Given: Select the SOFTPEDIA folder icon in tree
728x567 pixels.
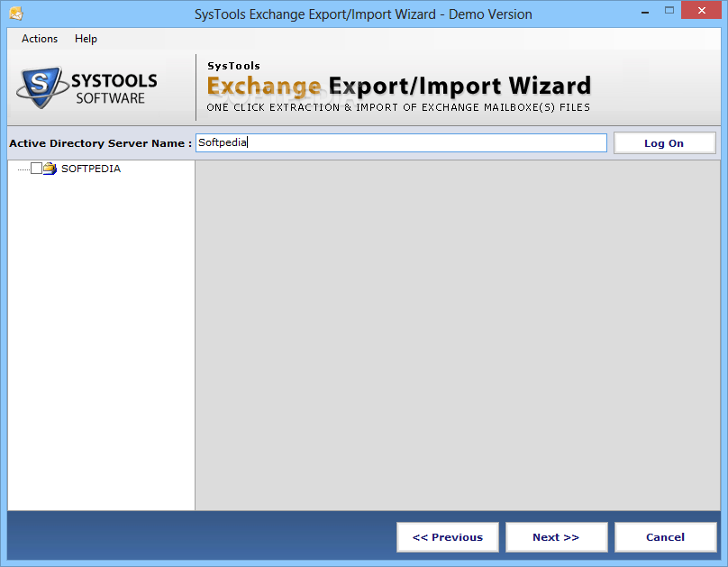Looking at the screenshot, I should pyautogui.click(x=50, y=169).
